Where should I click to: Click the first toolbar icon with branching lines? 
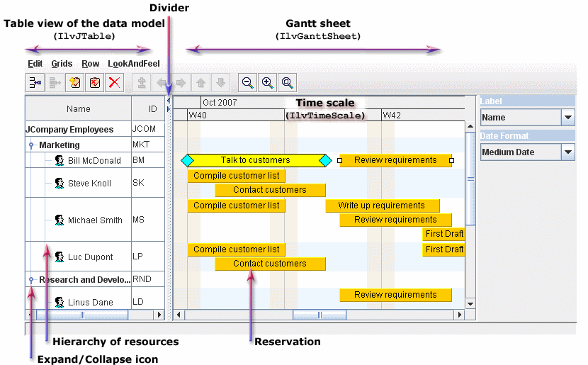point(35,83)
